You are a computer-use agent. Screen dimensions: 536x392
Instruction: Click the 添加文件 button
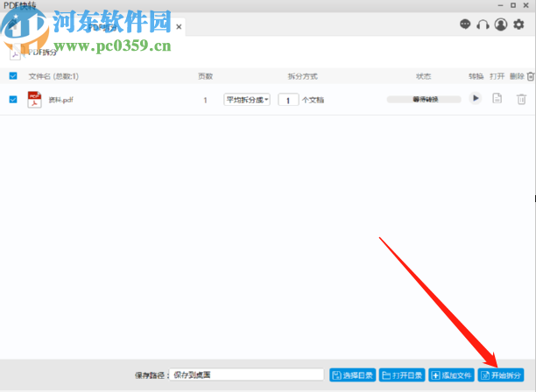coord(451,375)
